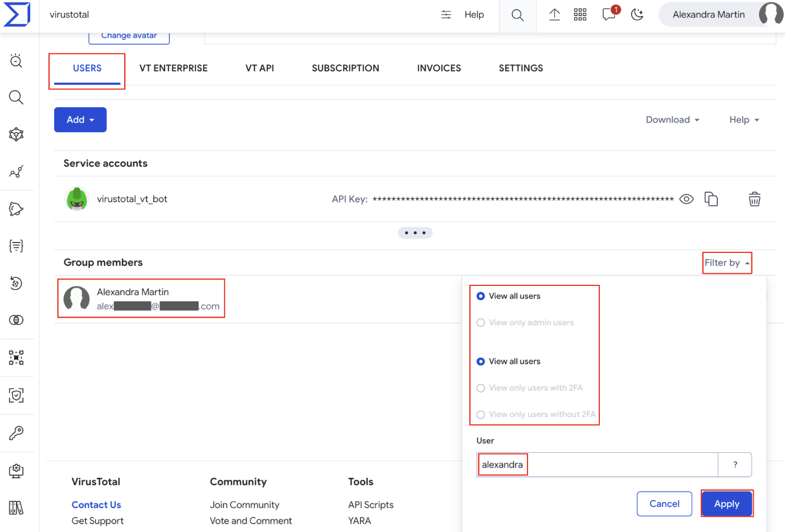Click the filter sliders icon beside Help
785x532 pixels.
(446, 15)
